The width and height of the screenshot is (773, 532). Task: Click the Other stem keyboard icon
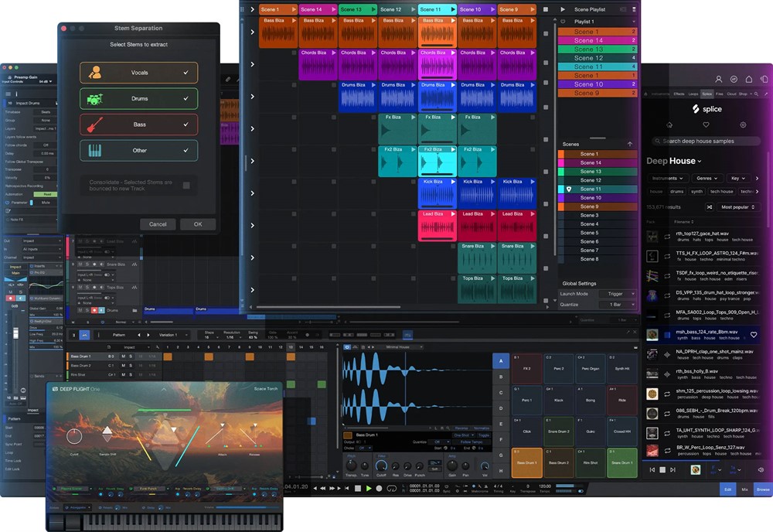point(94,150)
